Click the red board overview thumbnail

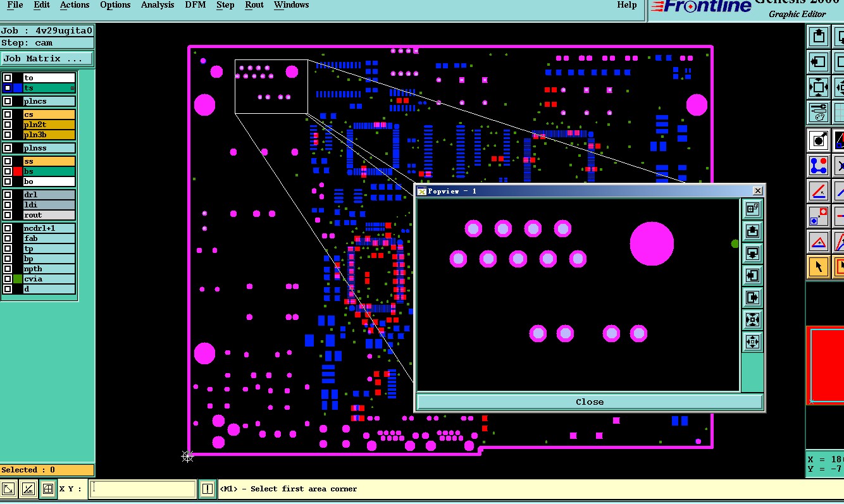click(x=826, y=365)
